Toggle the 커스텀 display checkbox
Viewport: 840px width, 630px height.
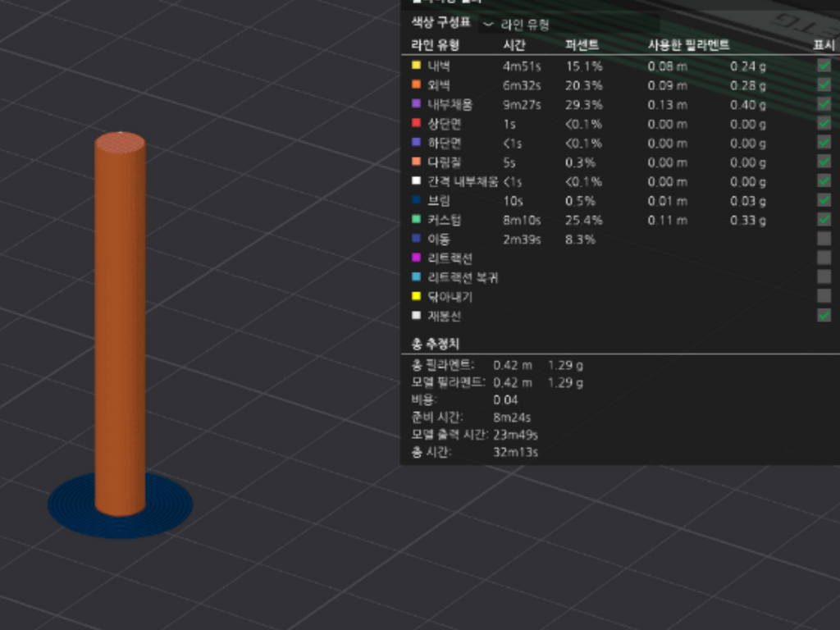[824, 220]
